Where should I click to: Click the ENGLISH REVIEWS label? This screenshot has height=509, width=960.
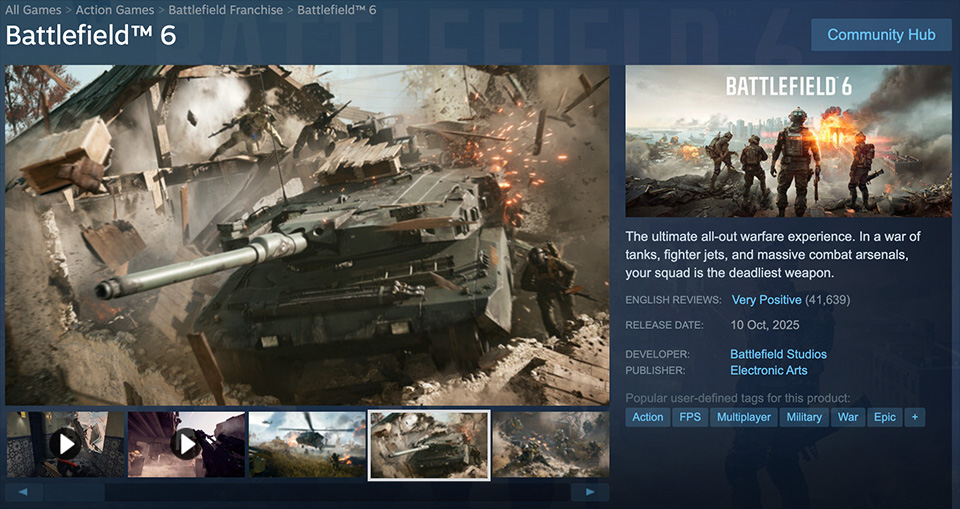click(673, 300)
